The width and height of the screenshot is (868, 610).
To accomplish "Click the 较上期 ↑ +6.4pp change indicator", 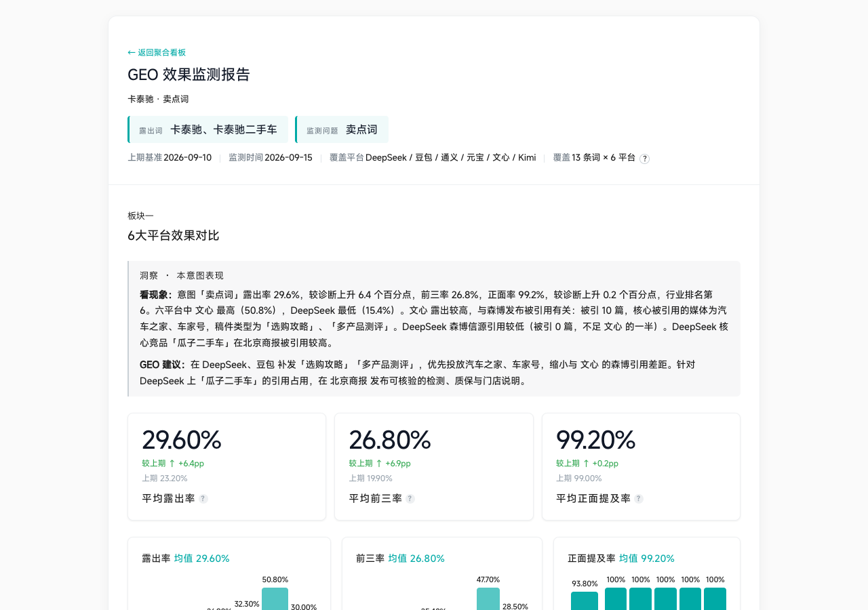I will point(173,464).
